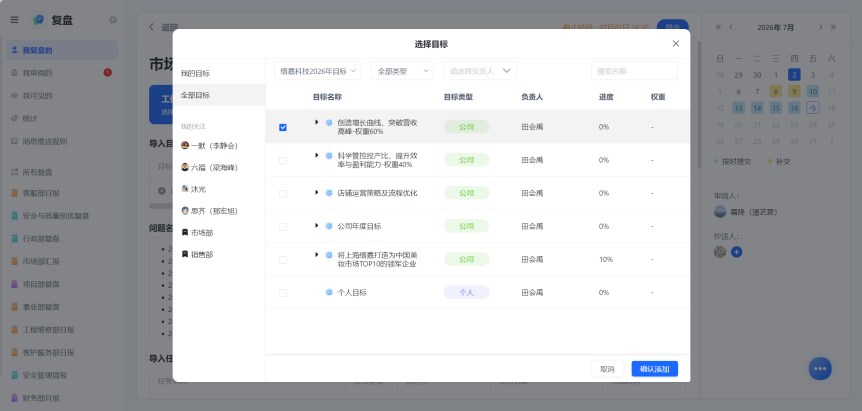Open 我复盘的 in sidebar

point(62,50)
